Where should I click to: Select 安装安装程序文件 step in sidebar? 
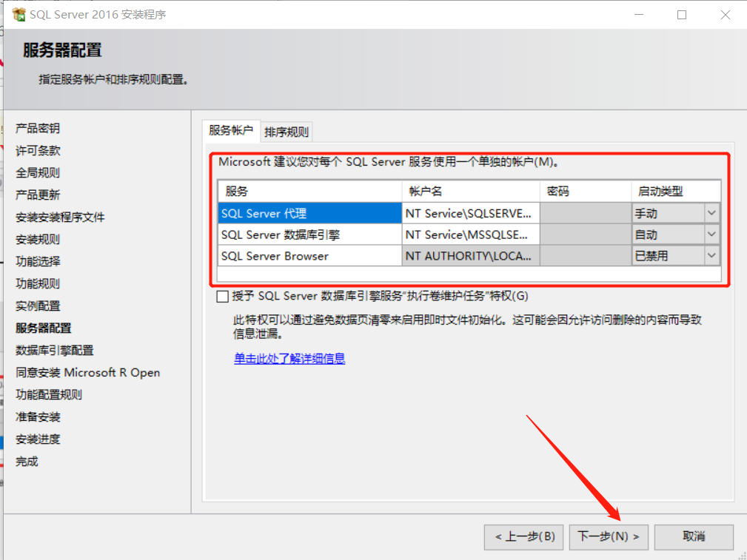[60, 217]
